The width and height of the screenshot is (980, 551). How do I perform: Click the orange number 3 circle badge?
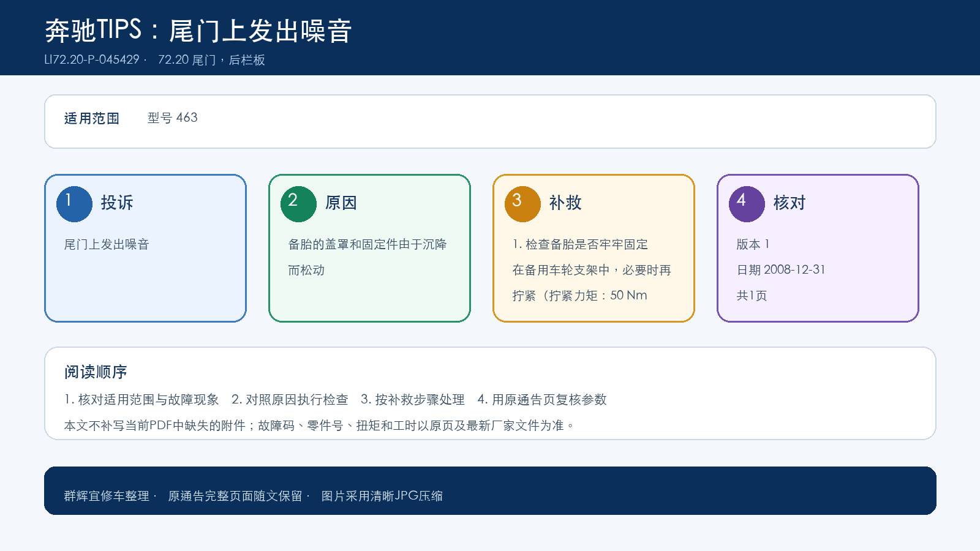point(522,204)
